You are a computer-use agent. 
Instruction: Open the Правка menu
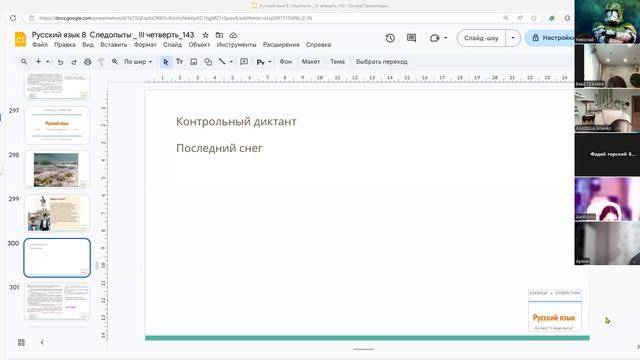(65, 44)
